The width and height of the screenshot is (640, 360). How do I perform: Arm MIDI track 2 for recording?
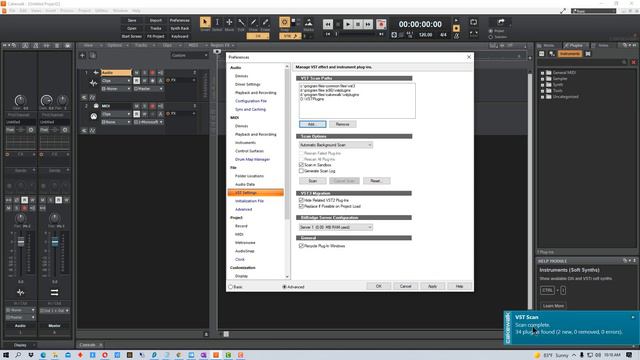coord(152,106)
